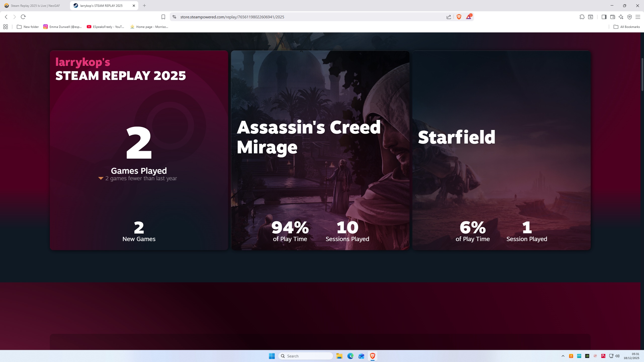Screen dimensions: 644x362
Task: Click the taskbar Search box
Action: (x=306, y=356)
